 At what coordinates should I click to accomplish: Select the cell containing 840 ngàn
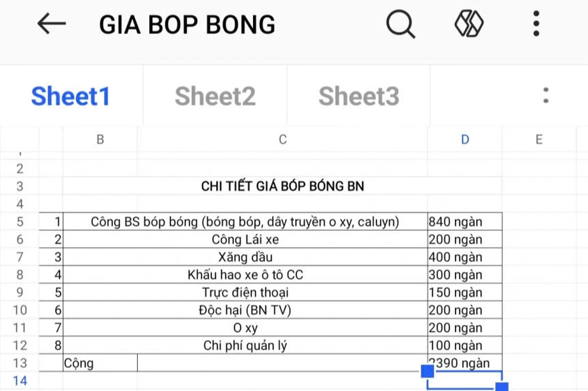pyautogui.click(x=465, y=222)
